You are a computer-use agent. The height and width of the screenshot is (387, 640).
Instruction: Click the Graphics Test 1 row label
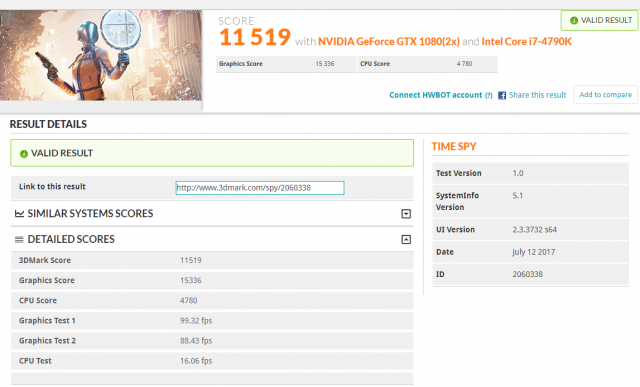47,321
